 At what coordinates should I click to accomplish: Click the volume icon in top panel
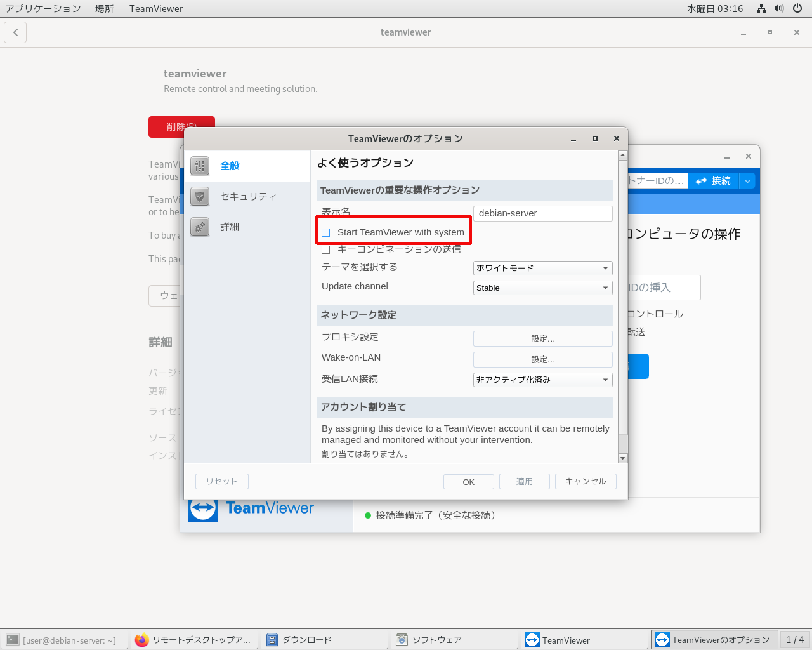pyautogui.click(x=779, y=8)
